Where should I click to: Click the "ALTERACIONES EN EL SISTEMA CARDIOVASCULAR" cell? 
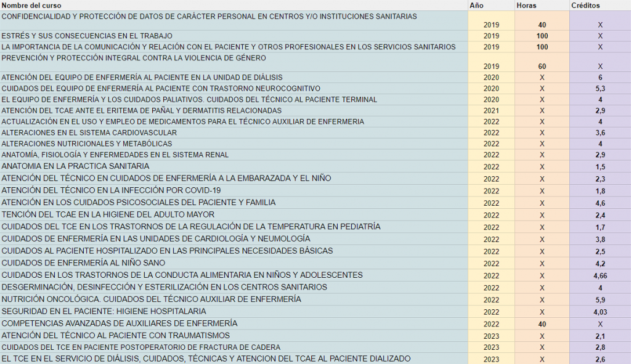(x=89, y=133)
